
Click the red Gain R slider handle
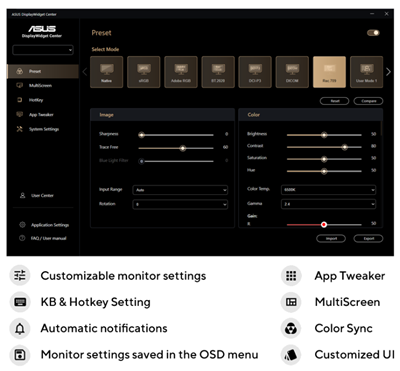324,225
